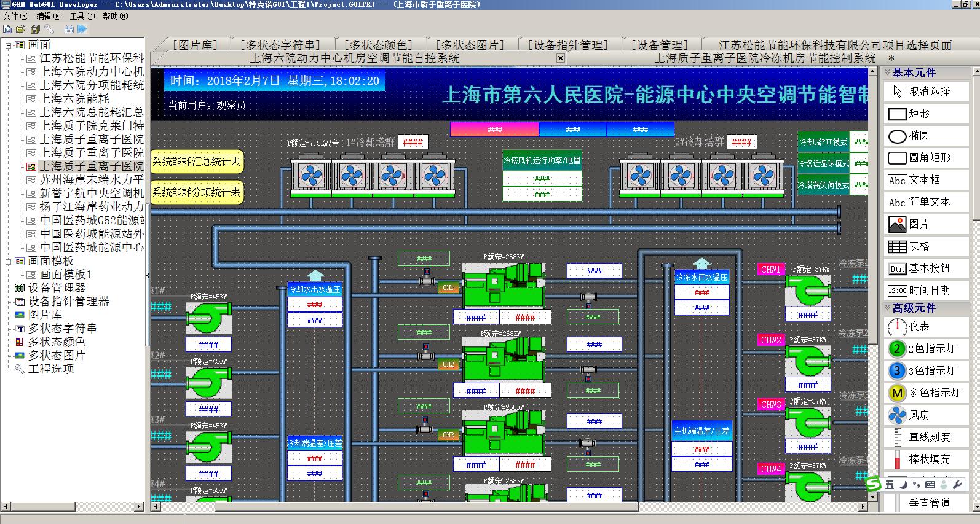Select the 棒状填充 bar fill component
The width and height of the screenshot is (980, 524).
tap(929, 459)
